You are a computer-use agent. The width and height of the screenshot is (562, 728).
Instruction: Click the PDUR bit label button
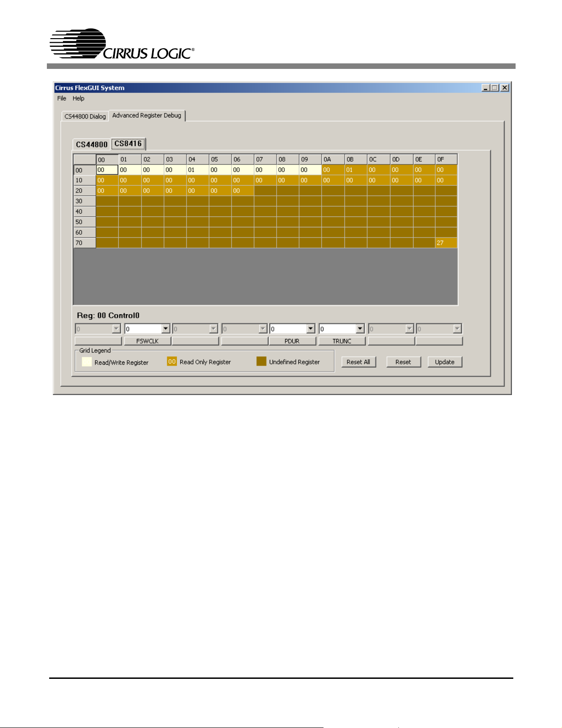tap(292, 341)
